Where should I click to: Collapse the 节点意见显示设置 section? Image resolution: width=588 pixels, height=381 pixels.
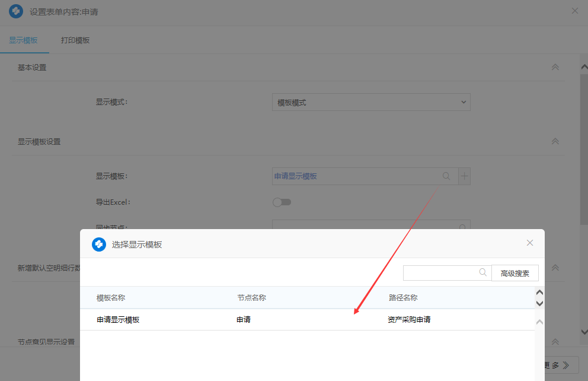[x=555, y=342]
